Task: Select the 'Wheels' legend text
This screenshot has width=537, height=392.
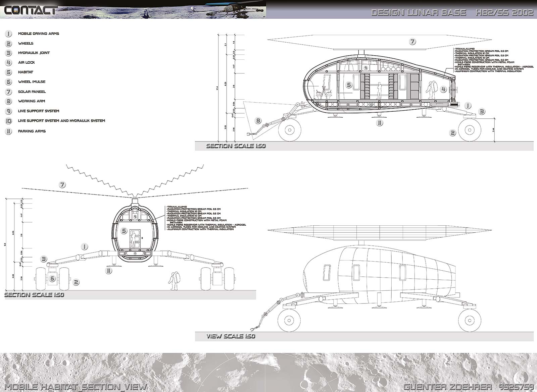Action: [x=26, y=43]
